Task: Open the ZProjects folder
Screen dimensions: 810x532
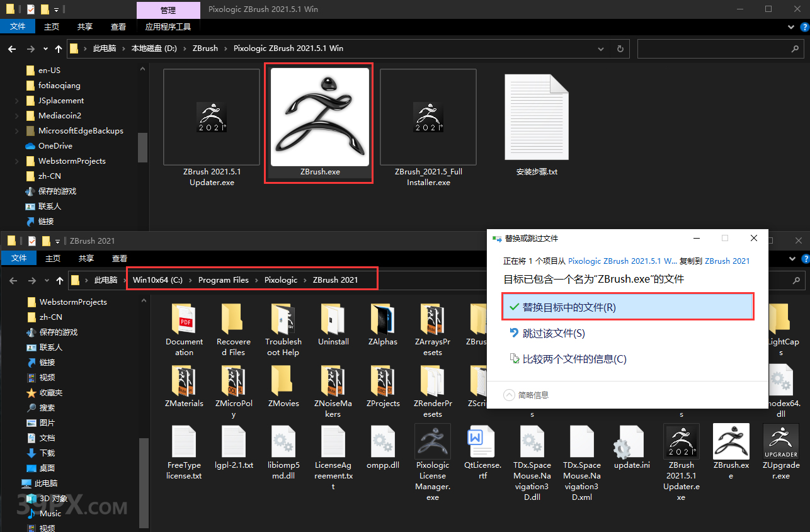Action: point(383,386)
